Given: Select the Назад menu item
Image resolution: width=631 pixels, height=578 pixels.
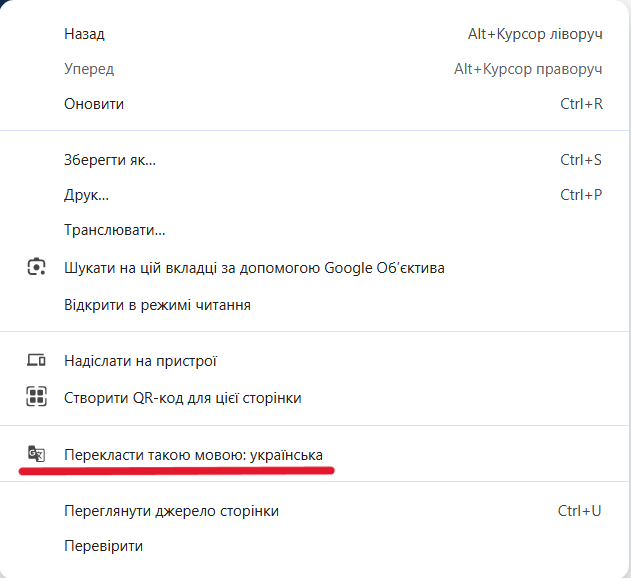Looking at the screenshot, I should pyautogui.click(x=84, y=34).
